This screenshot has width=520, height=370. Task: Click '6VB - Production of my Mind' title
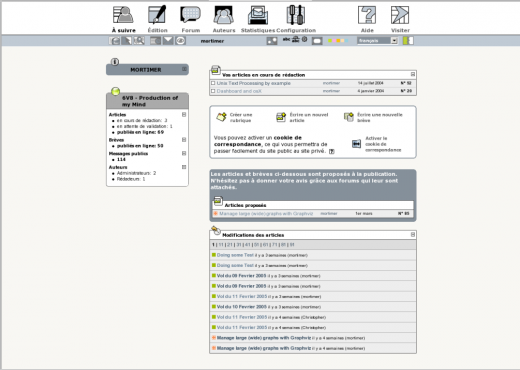coord(150,101)
